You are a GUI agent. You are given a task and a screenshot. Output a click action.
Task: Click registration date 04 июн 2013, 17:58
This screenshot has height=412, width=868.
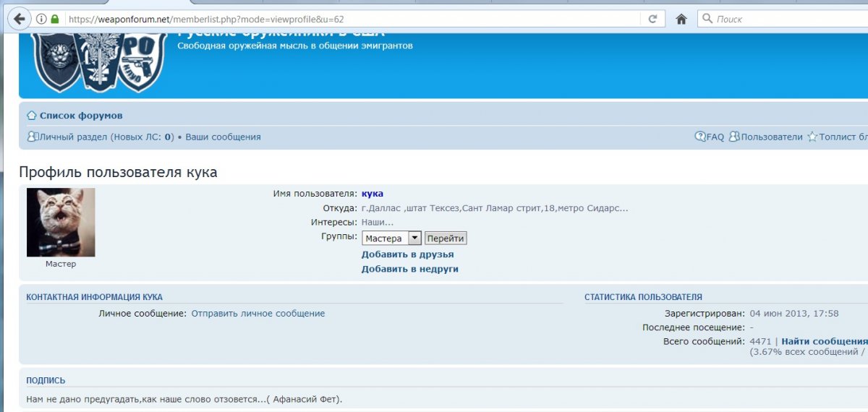794,314
